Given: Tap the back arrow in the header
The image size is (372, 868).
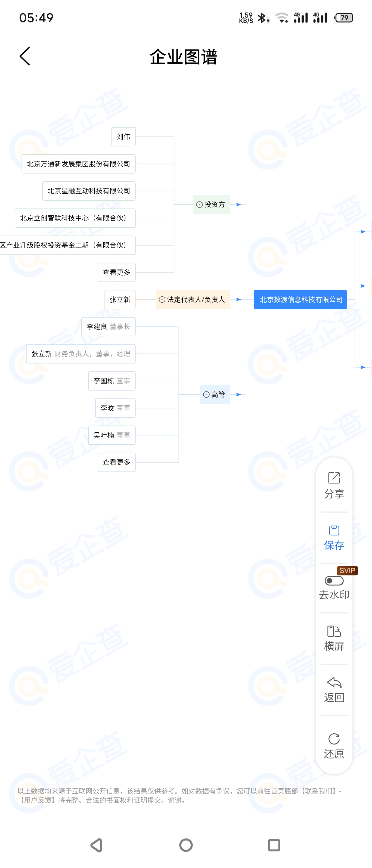Looking at the screenshot, I should 25,56.
